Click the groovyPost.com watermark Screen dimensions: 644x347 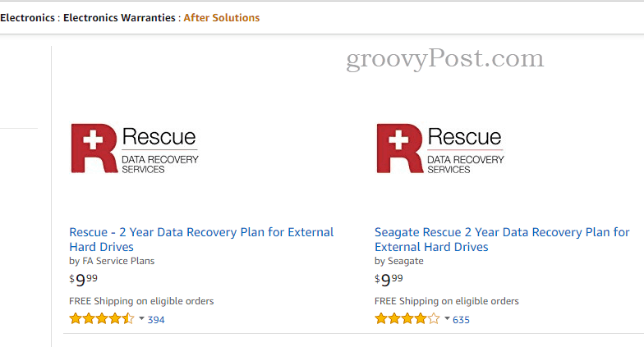(x=445, y=59)
